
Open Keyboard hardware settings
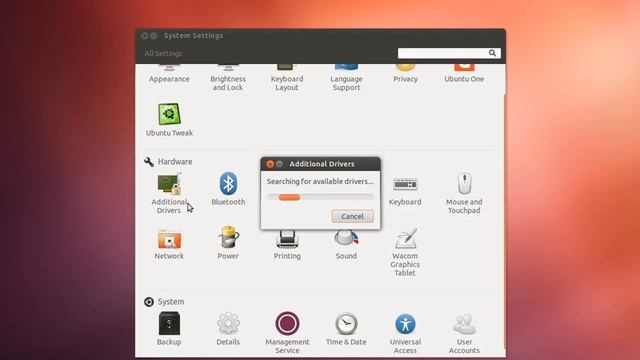tap(405, 190)
